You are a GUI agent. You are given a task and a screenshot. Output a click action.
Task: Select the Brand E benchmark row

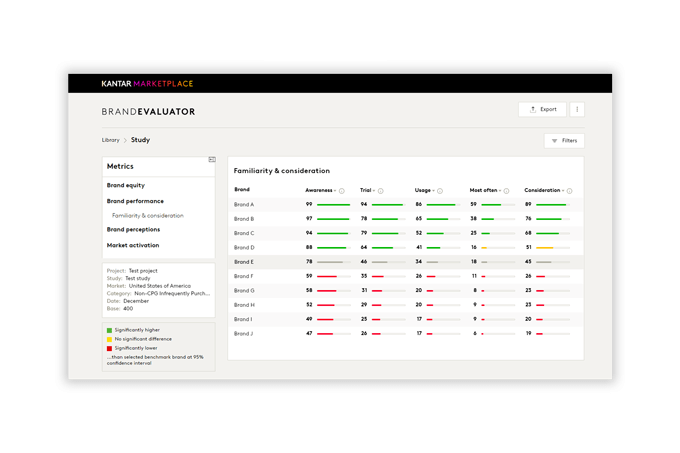pyautogui.click(x=244, y=262)
